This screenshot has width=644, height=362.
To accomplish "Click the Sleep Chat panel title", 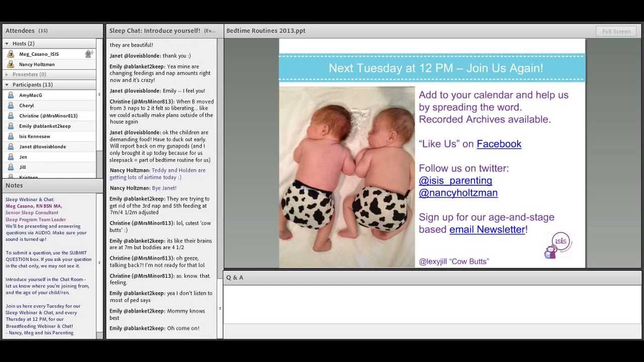I will (154, 31).
